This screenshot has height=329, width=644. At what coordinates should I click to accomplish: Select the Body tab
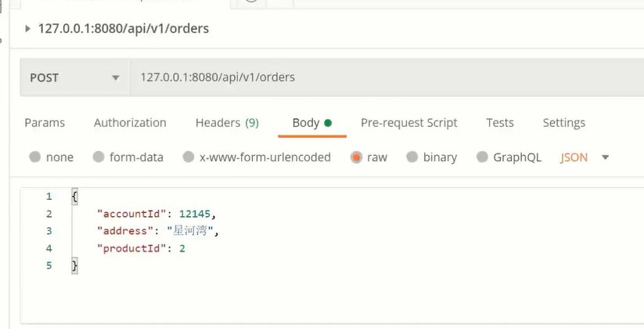(x=311, y=122)
